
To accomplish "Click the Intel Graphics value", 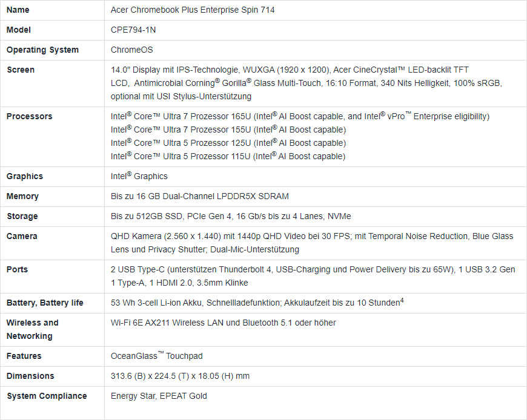I will point(139,176).
